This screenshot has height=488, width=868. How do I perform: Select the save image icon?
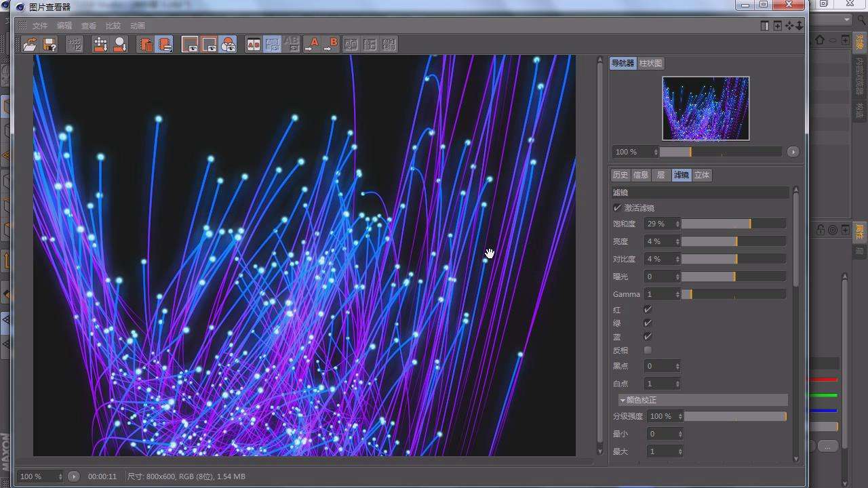point(50,44)
